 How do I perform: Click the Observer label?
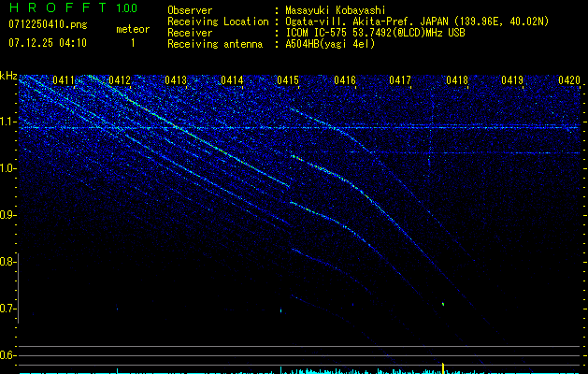coord(190,10)
